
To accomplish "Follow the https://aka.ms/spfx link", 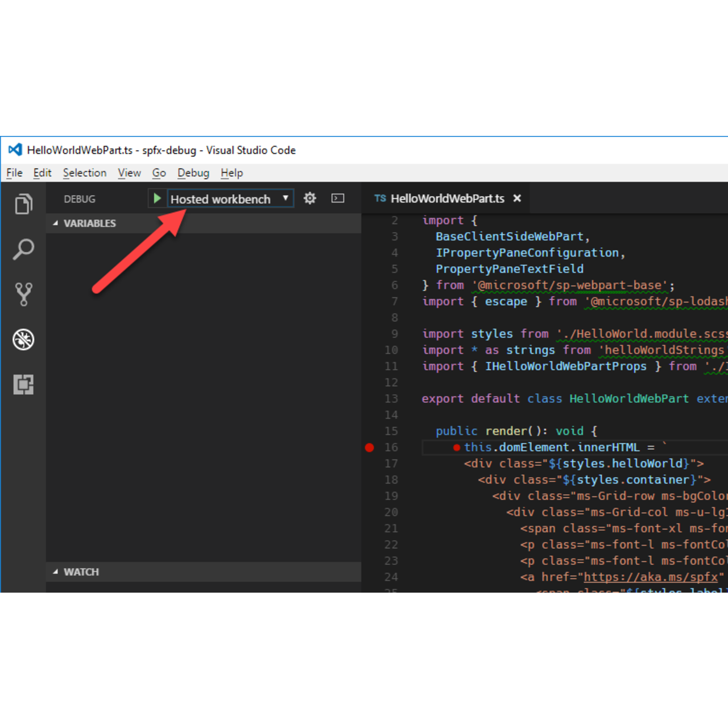I will coord(651,577).
